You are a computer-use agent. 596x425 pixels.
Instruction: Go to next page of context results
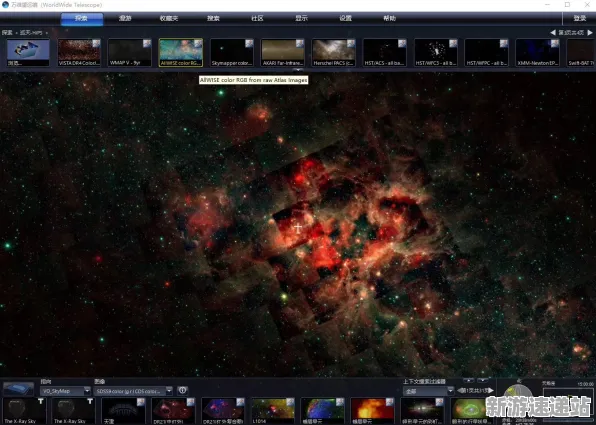tap(491, 390)
